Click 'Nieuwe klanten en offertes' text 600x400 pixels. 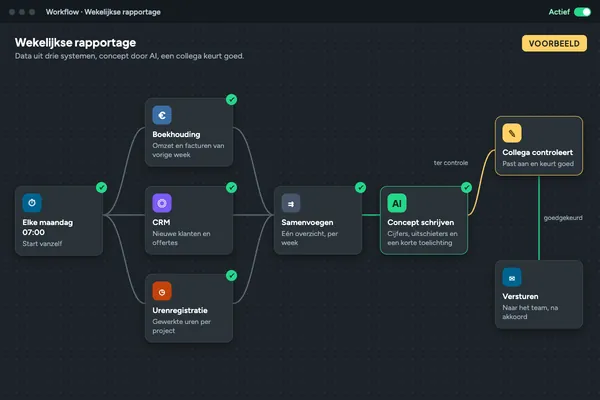tap(181, 238)
